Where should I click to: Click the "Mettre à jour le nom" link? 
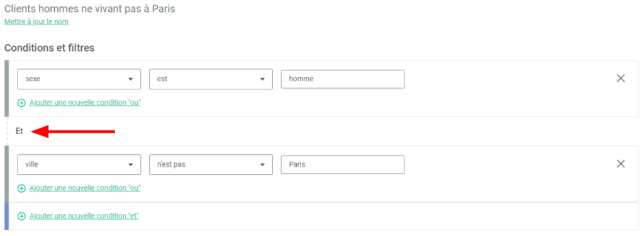[x=36, y=22]
